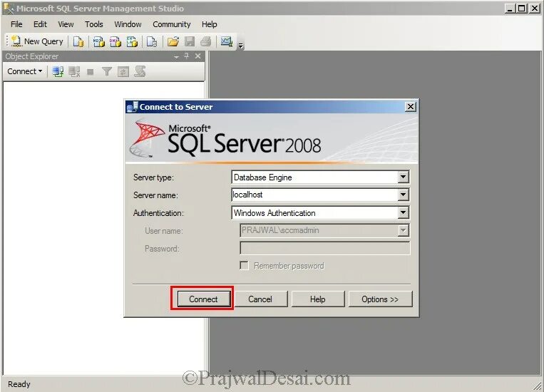The height and width of the screenshot is (392, 544).
Task: Click the Cancel button
Action: pyautogui.click(x=260, y=299)
